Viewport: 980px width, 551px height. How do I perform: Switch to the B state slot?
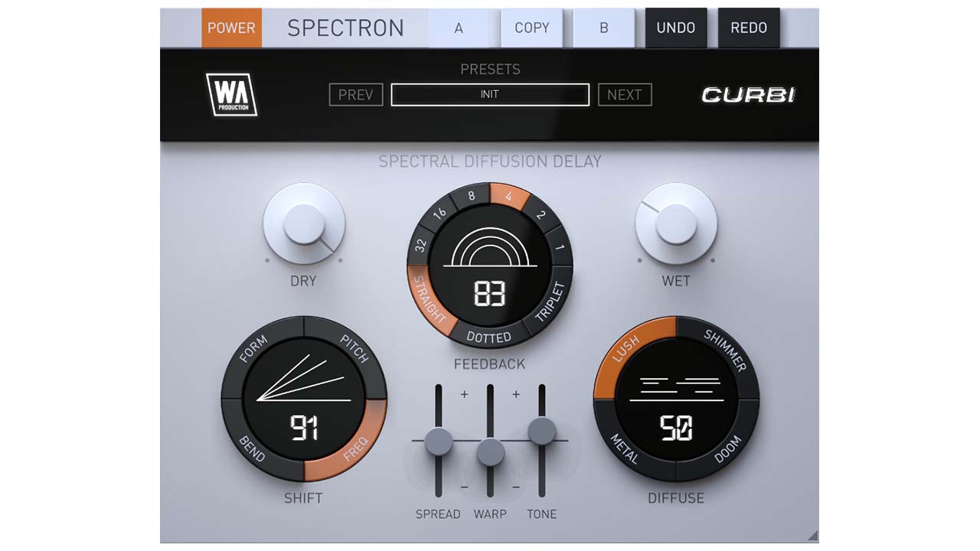pos(603,28)
